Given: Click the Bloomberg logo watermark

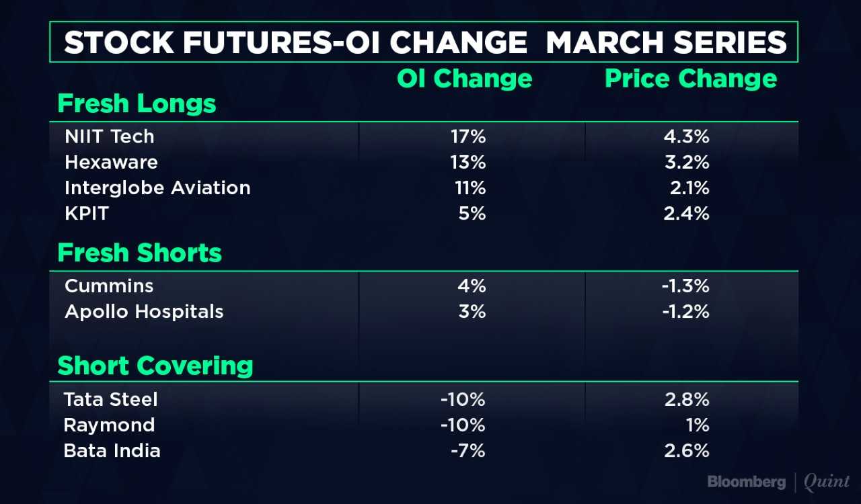Looking at the screenshot, I should pos(746,482).
